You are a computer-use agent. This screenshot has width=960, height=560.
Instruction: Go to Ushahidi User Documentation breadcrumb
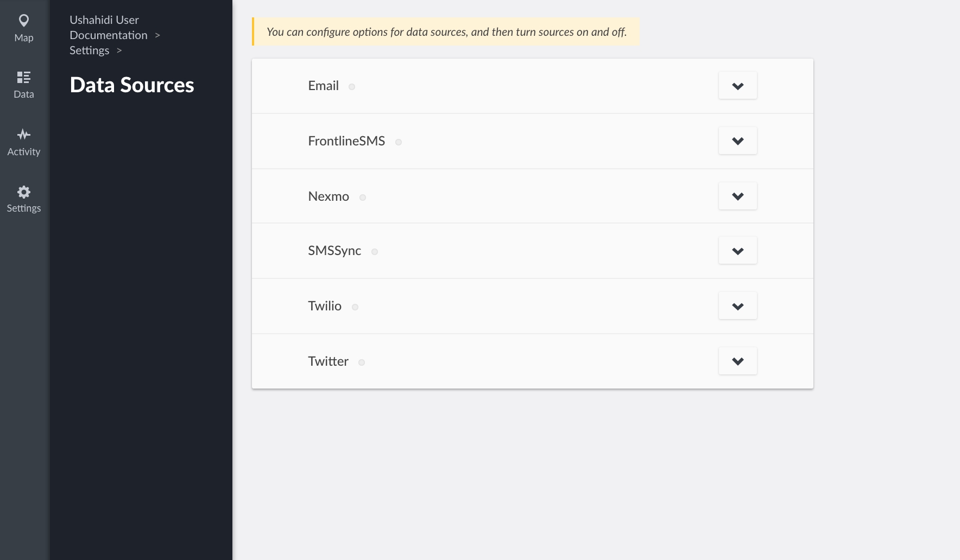click(108, 28)
